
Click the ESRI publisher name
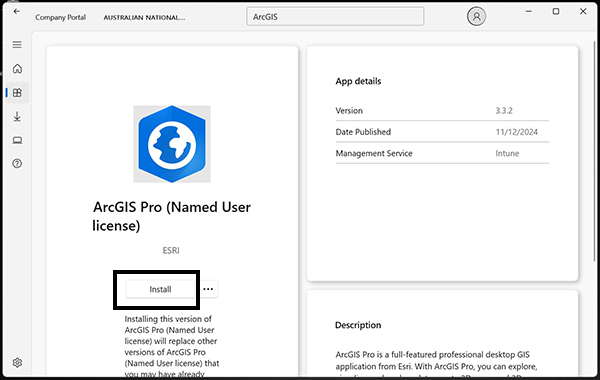[171, 250]
